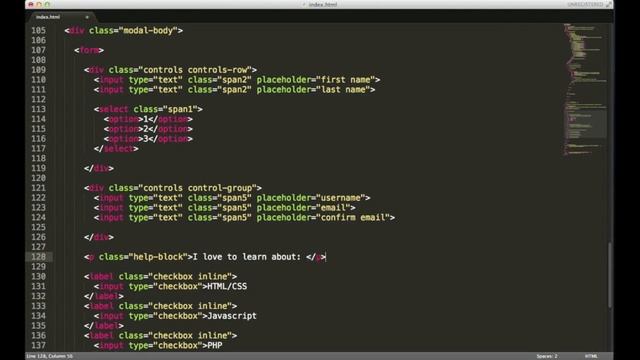The height and width of the screenshot is (360, 640).
Task: Click line number 107 in the gutter
Action: [38, 50]
